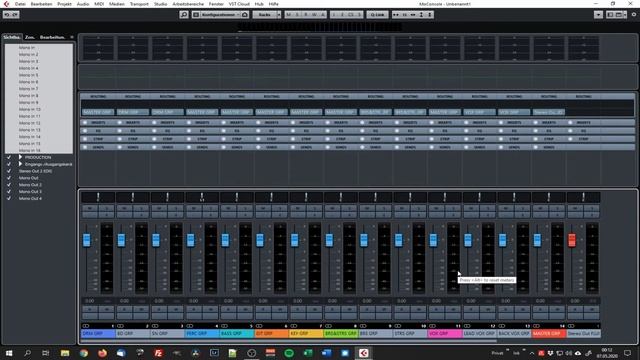
Task: Open the notification center icon
Action: 627,353
